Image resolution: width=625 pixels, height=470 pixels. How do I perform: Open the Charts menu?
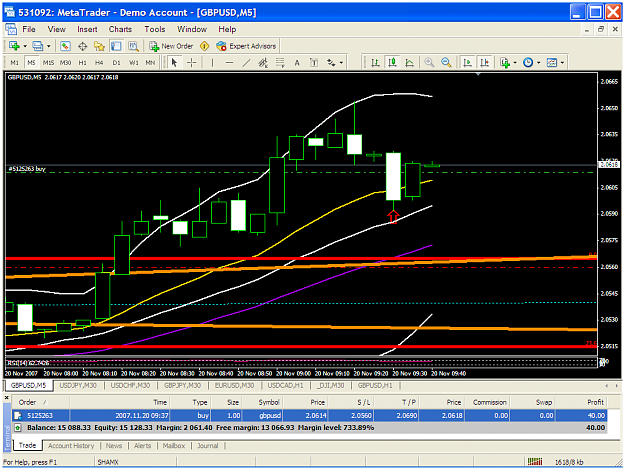pyautogui.click(x=120, y=29)
